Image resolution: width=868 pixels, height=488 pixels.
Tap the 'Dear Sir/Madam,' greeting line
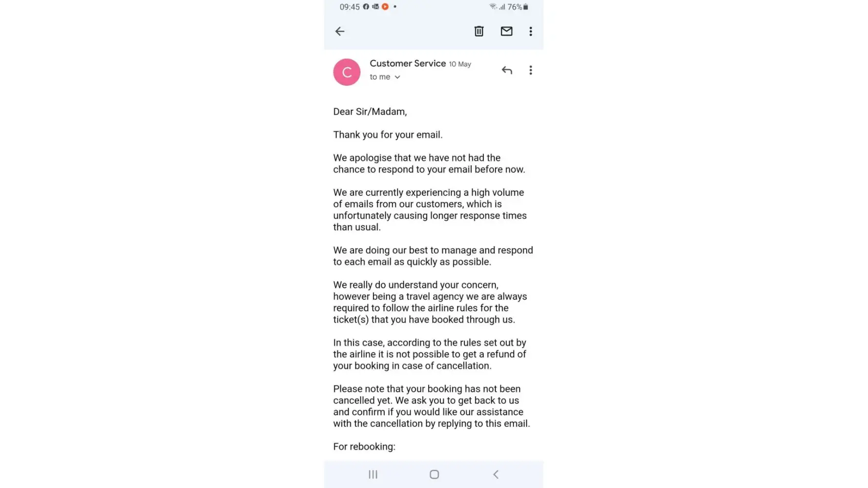pyautogui.click(x=370, y=112)
